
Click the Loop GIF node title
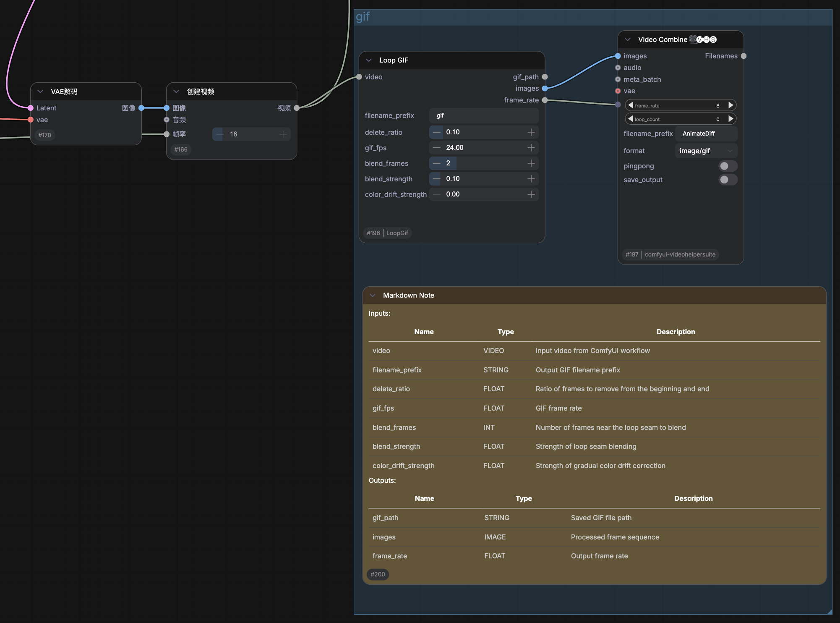pos(394,60)
